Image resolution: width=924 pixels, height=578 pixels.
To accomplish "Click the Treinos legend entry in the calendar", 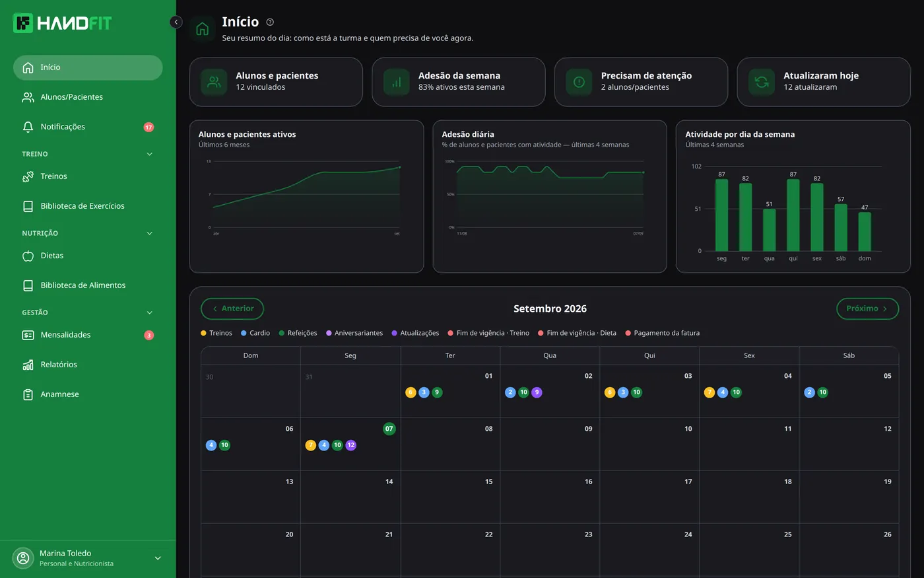I will [216, 333].
